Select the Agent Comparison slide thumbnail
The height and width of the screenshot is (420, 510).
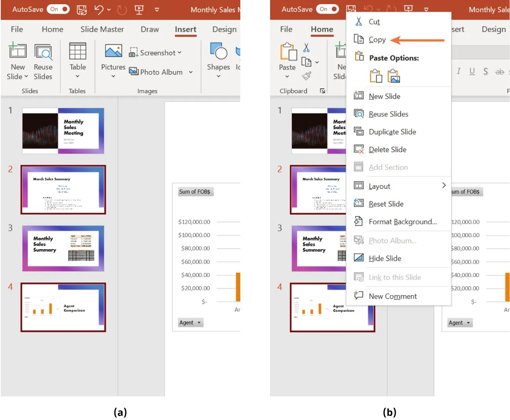click(63, 307)
